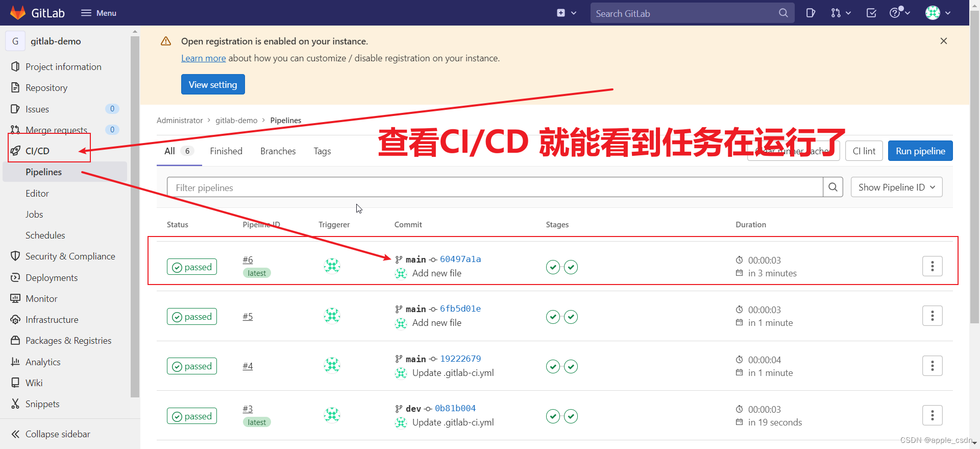Click Administrator breadcrumb link
This screenshot has width=980, height=449.
[180, 121]
